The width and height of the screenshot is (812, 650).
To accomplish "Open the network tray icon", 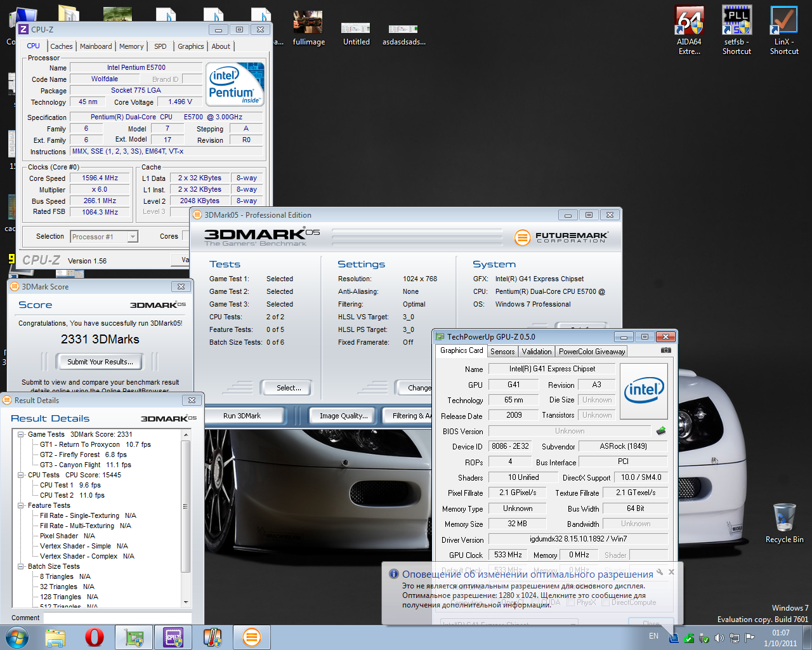I will [x=734, y=638].
